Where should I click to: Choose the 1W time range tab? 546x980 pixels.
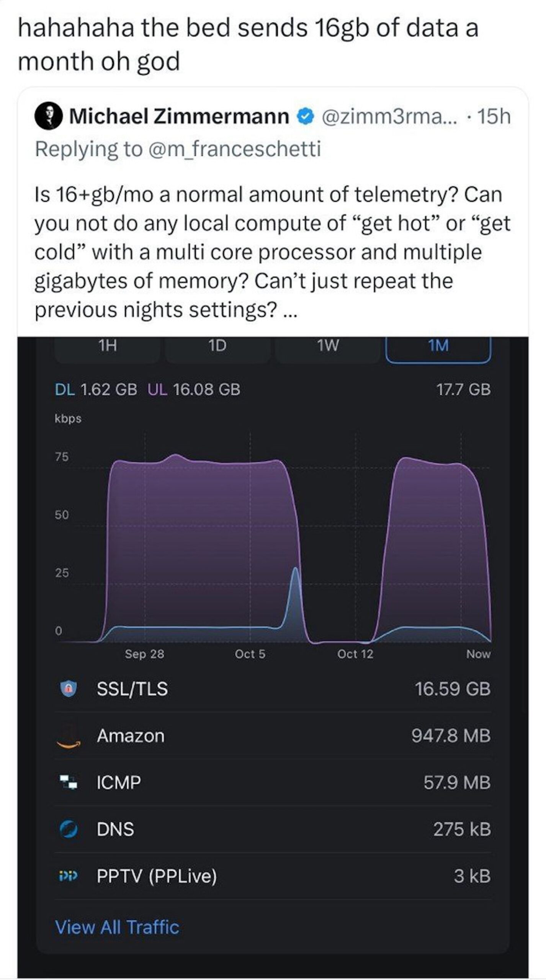328,346
